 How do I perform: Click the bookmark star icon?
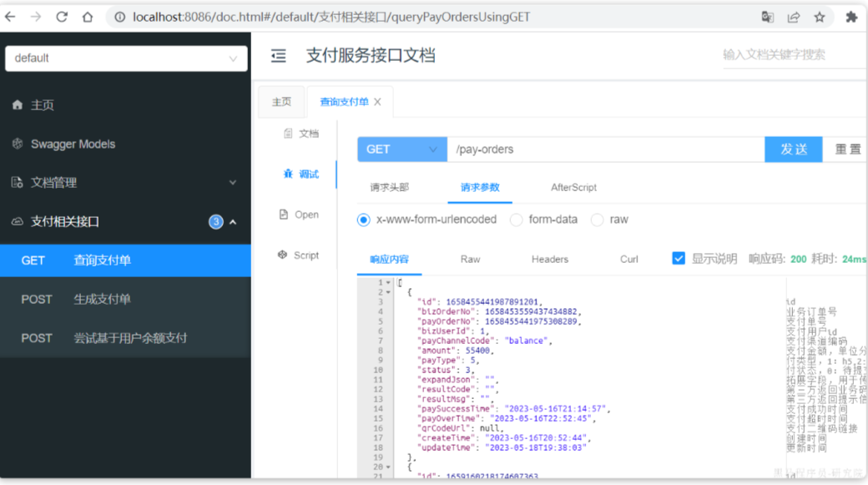pos(819,17)
